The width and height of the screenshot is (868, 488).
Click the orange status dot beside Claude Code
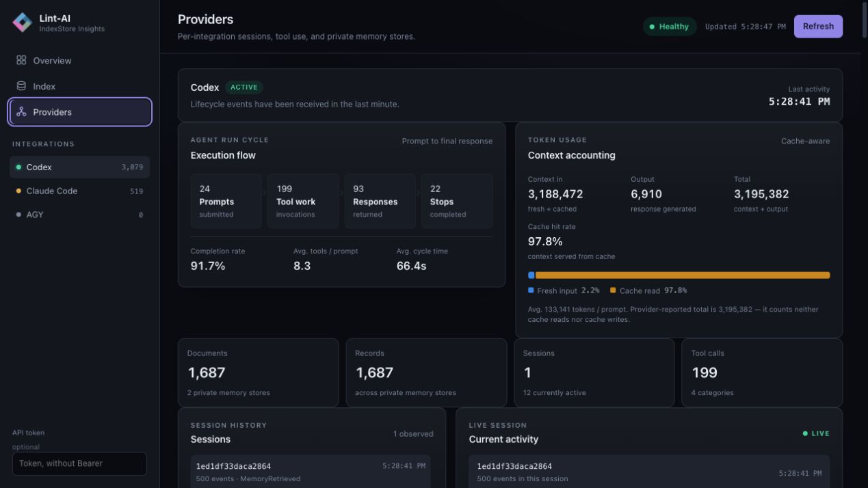point(18,191)
